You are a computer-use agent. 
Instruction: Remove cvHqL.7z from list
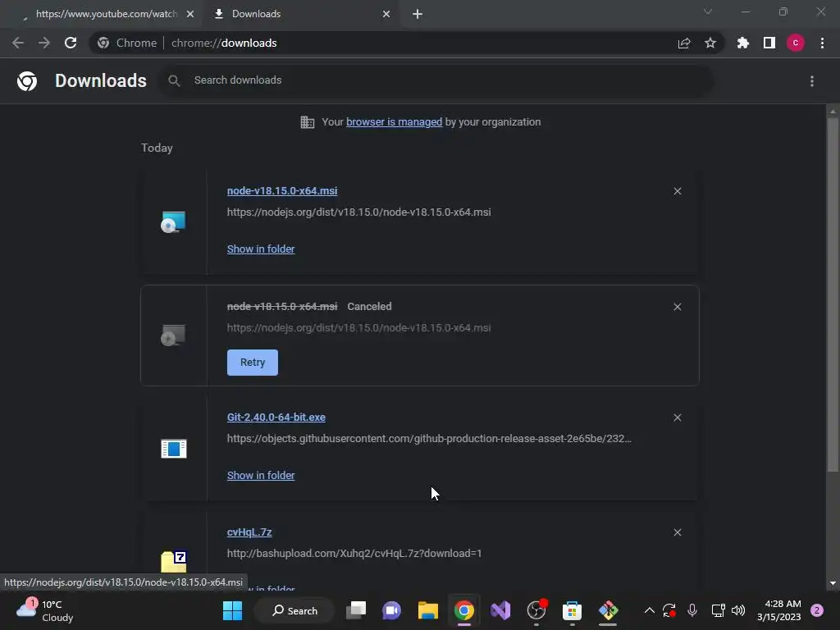677,532
